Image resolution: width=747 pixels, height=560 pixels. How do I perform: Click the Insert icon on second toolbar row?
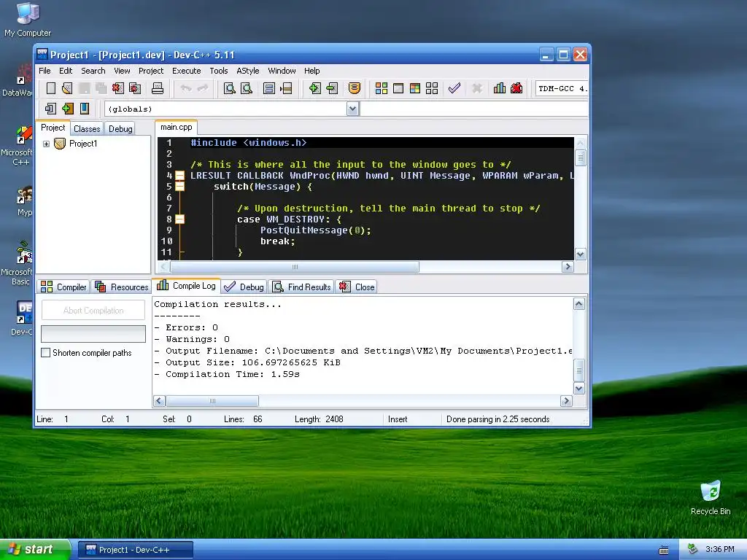(x=50, y=109)
